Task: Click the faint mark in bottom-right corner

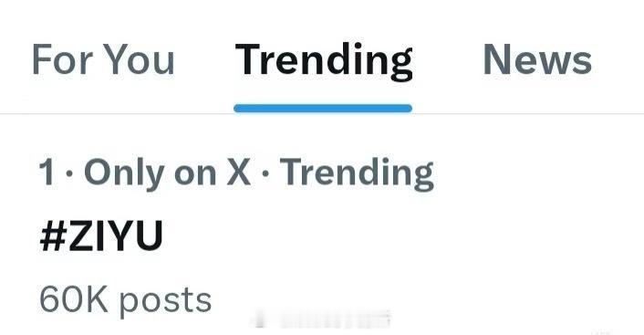Action: 602,331
